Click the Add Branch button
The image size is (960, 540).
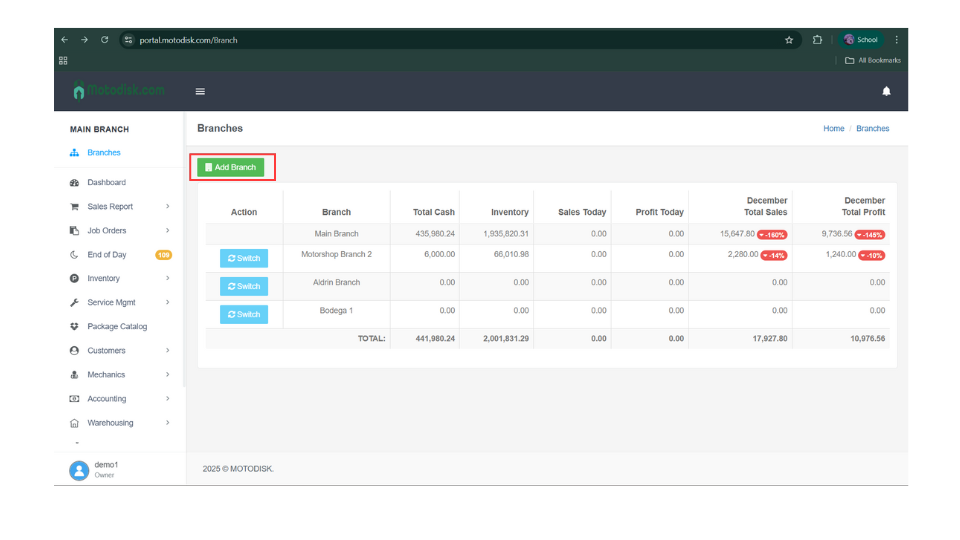click(x=231, y=167)
